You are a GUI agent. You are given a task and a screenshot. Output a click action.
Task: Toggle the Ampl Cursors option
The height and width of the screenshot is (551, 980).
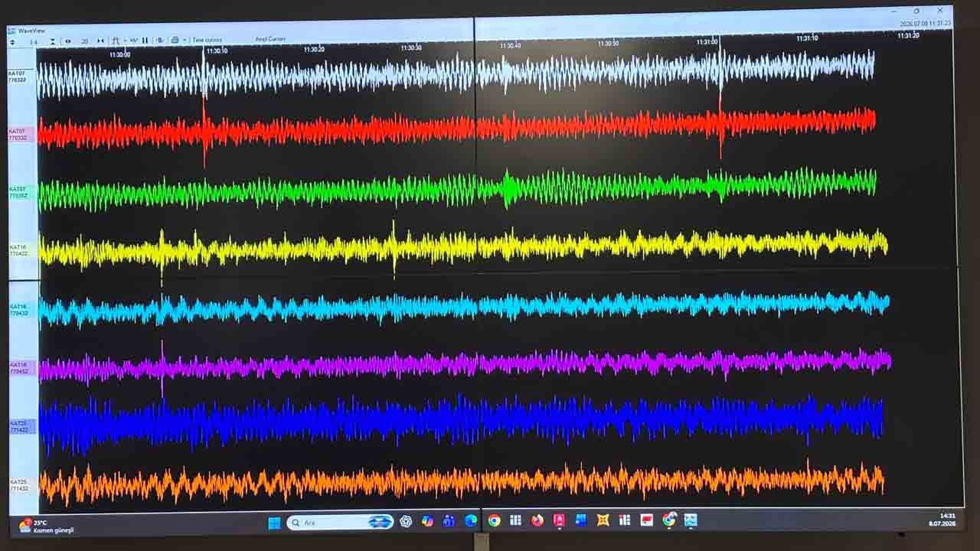click(x=270, y=39)
